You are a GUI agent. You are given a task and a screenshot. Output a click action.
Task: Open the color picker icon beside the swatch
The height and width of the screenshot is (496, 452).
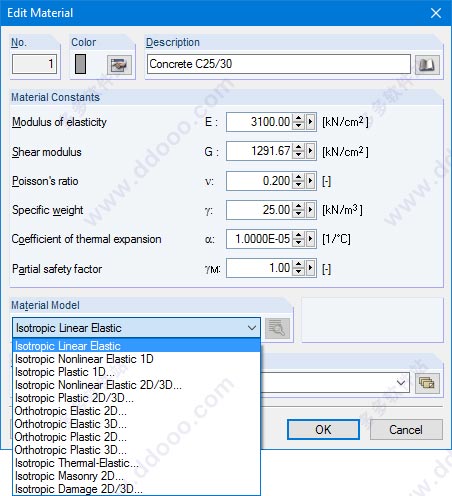point(119,65)
